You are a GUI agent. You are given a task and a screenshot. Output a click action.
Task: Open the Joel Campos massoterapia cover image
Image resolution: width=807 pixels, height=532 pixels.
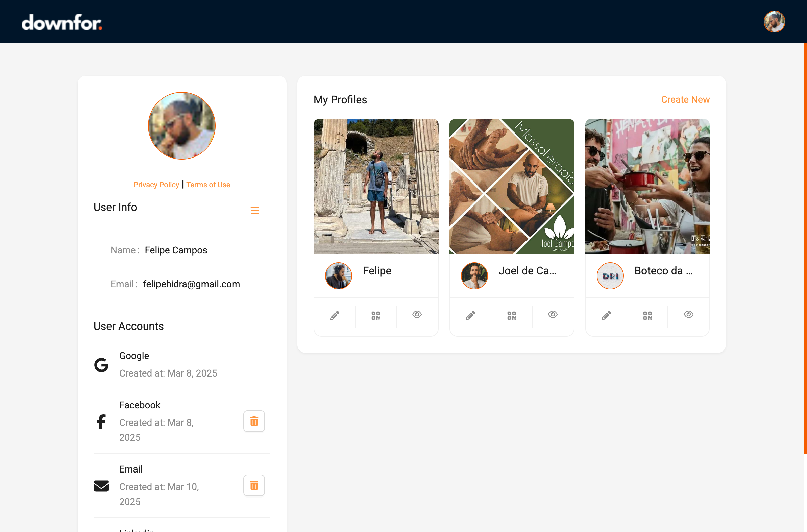(512, 186)
